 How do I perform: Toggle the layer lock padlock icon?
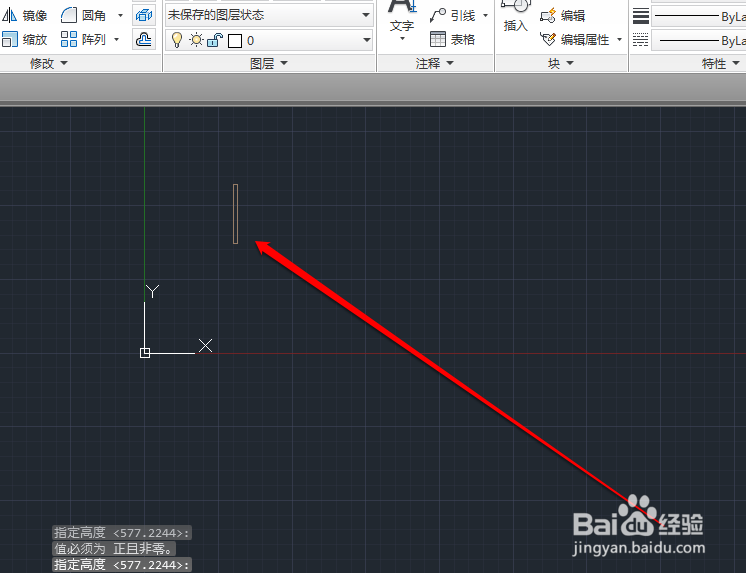(215, 40)
